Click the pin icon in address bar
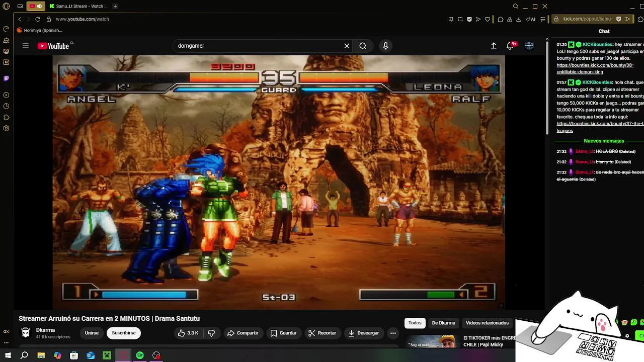This screenshot has height=362, width=644. coord(451,19)
